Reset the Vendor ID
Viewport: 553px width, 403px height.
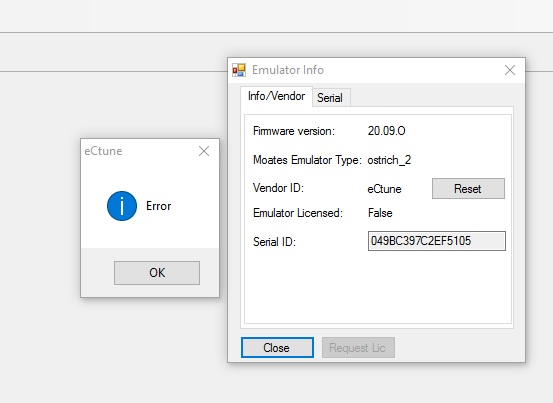[468, 189]
